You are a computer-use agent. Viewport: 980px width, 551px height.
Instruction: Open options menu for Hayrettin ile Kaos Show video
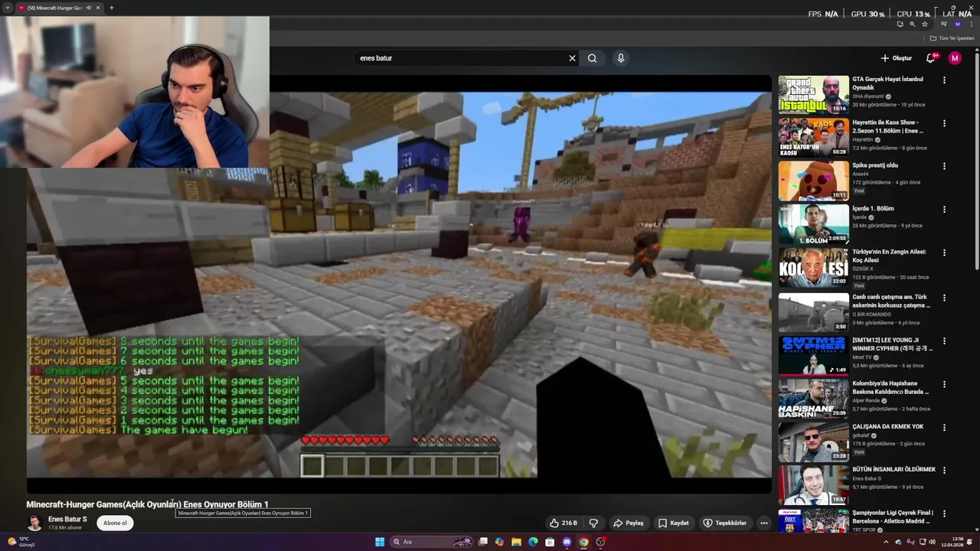point(944,123)
